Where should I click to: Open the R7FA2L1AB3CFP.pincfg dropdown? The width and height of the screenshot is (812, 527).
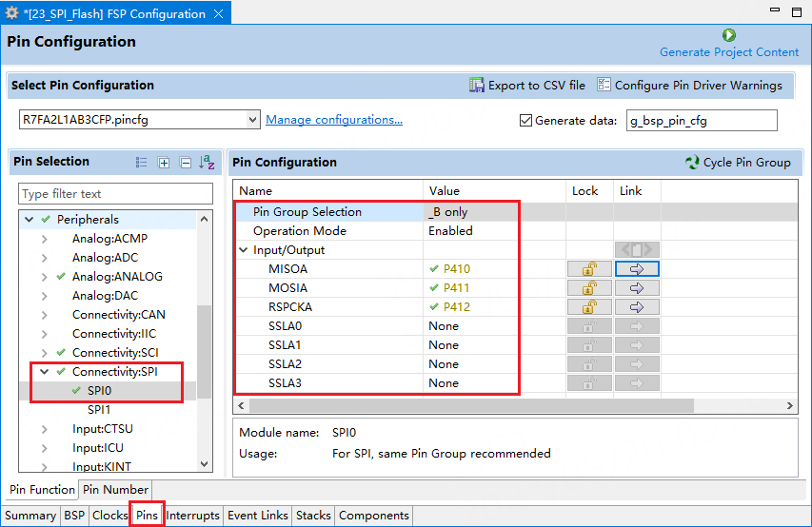point(252,120)
